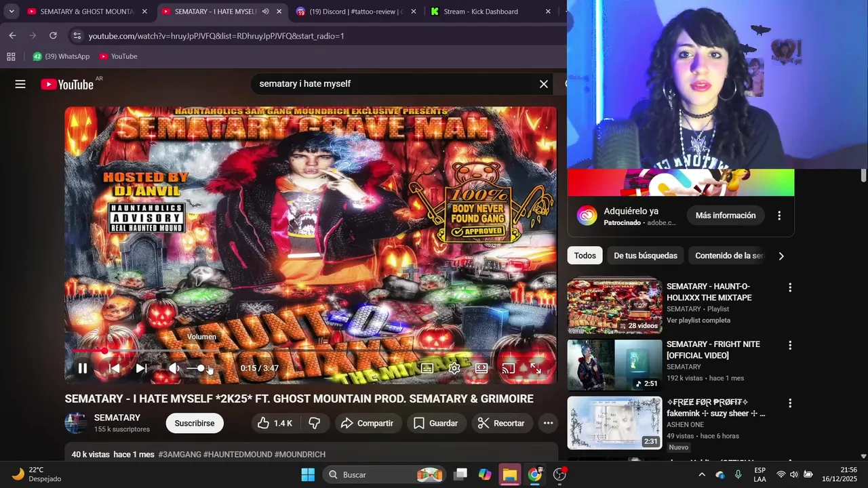
Task: Switch to theater mode
Action: point(481,368)
